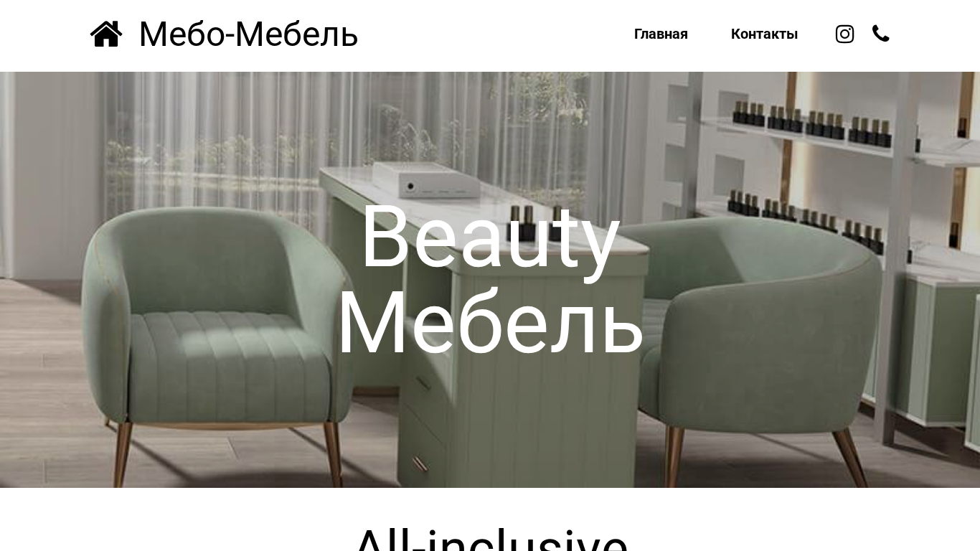Click the Мебо-Мебель site title

click(x=248, y=34)
